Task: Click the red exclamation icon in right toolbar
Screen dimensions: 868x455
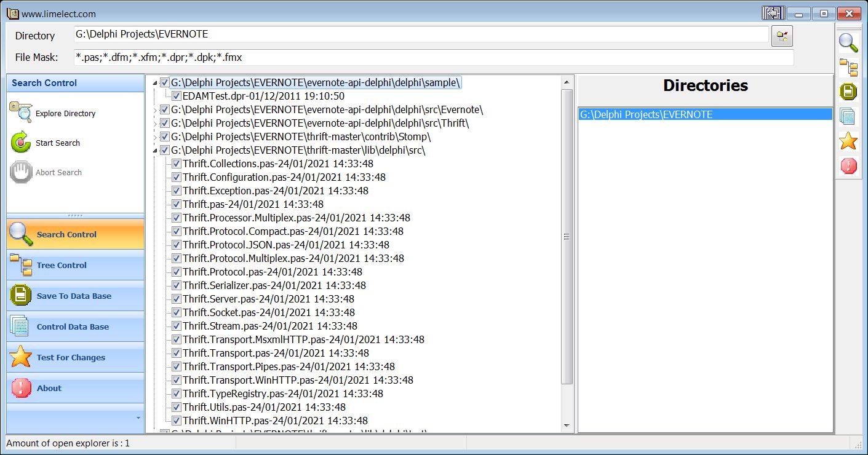Action: (x=848, y=165)
